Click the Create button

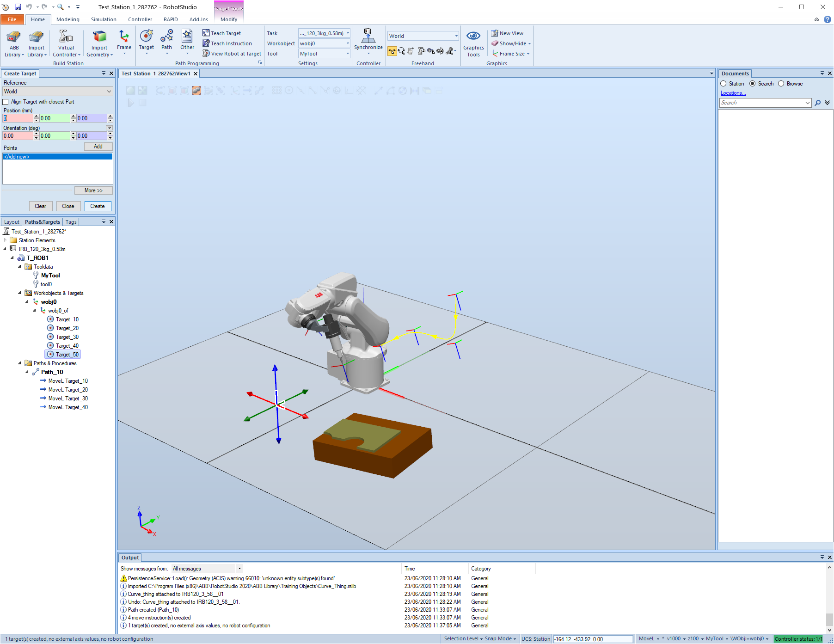coord(98,206)
